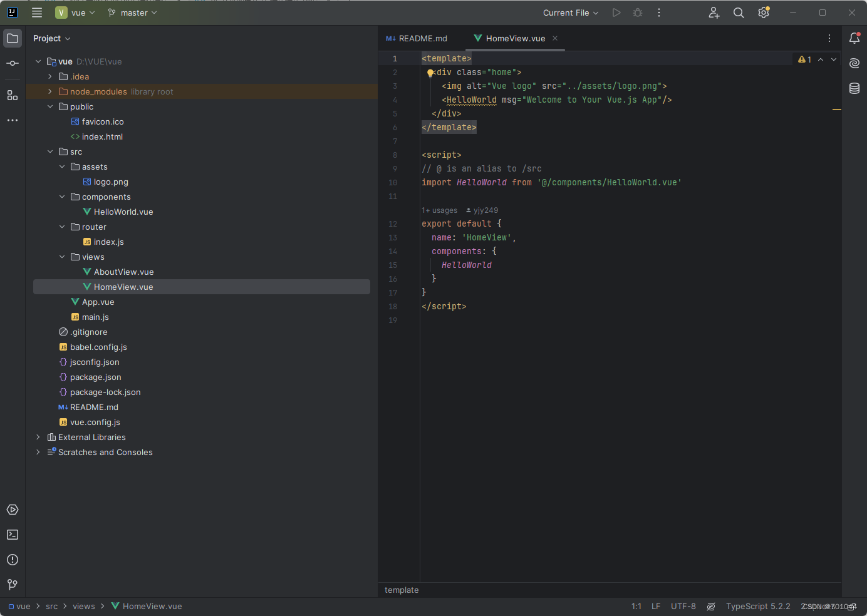Viewport: 867px width, 616px height.
Task: Open the Database tool window
Action: pyautogui.click(x=854, y=88)
